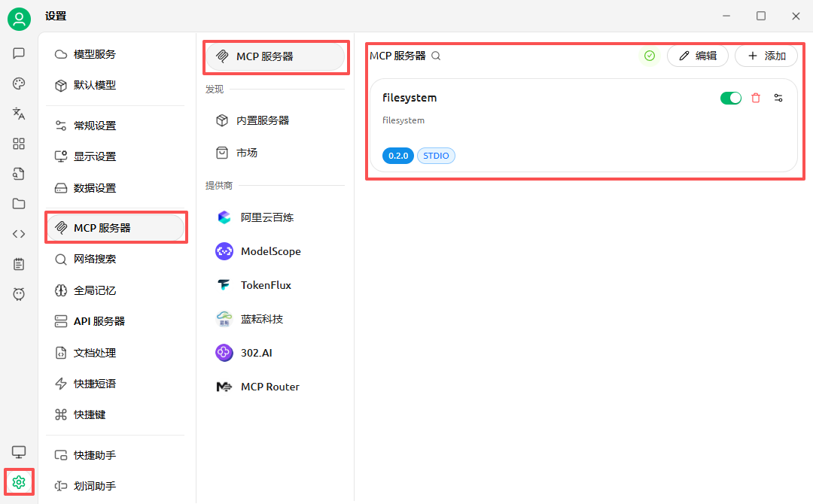Open the 市场 marketplace entry
Screen dimensions: 813x504
point(246,153)
